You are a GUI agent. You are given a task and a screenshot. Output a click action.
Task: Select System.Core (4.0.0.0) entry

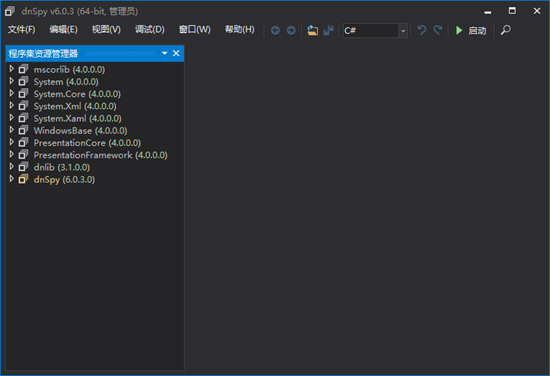point(77,94)
